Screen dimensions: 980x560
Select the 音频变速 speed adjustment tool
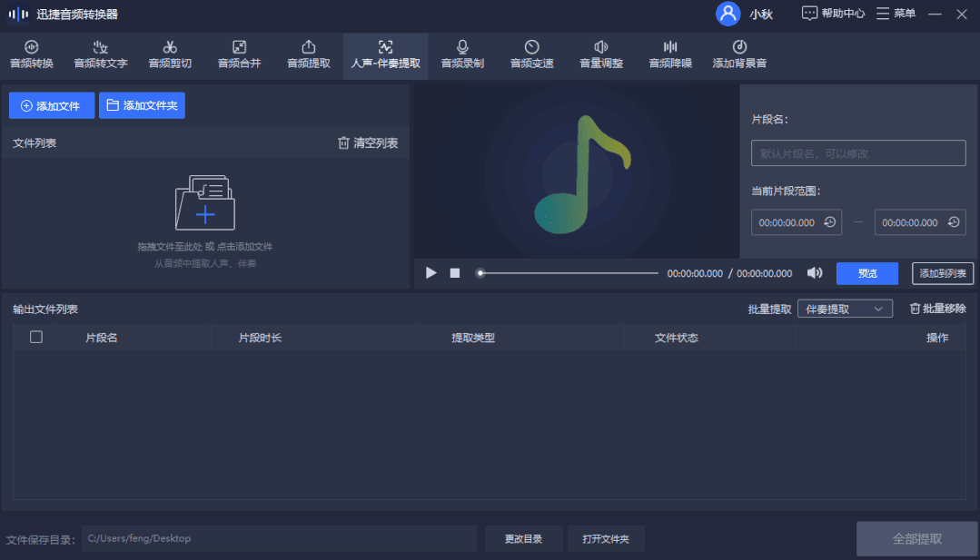[x=531, y=54]
